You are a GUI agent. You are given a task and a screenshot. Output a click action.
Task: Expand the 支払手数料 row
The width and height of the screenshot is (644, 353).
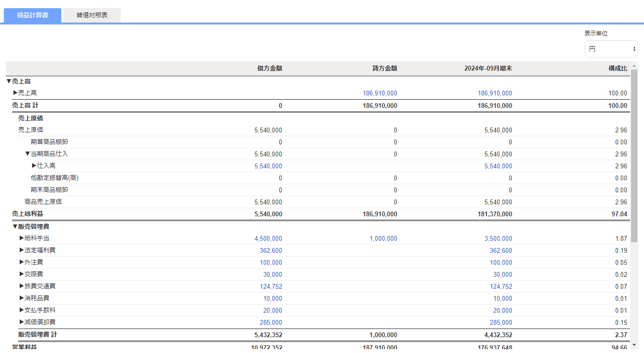22,310
